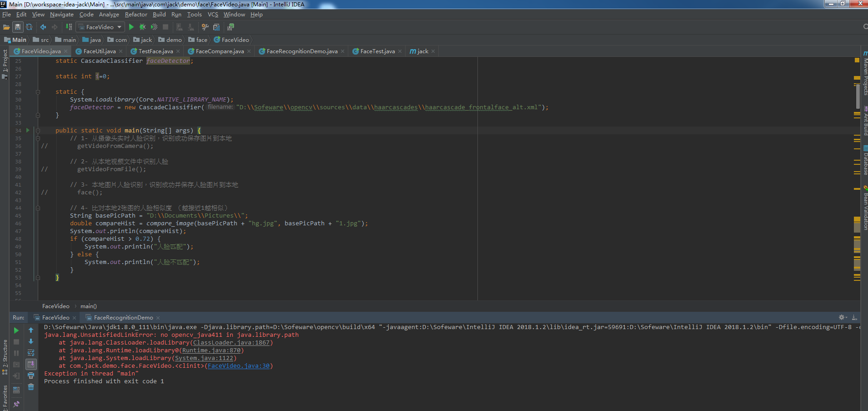Click the System.java:1122 stack trace link
The width and height of the screenshot is (868, 411).
(204, 358)
